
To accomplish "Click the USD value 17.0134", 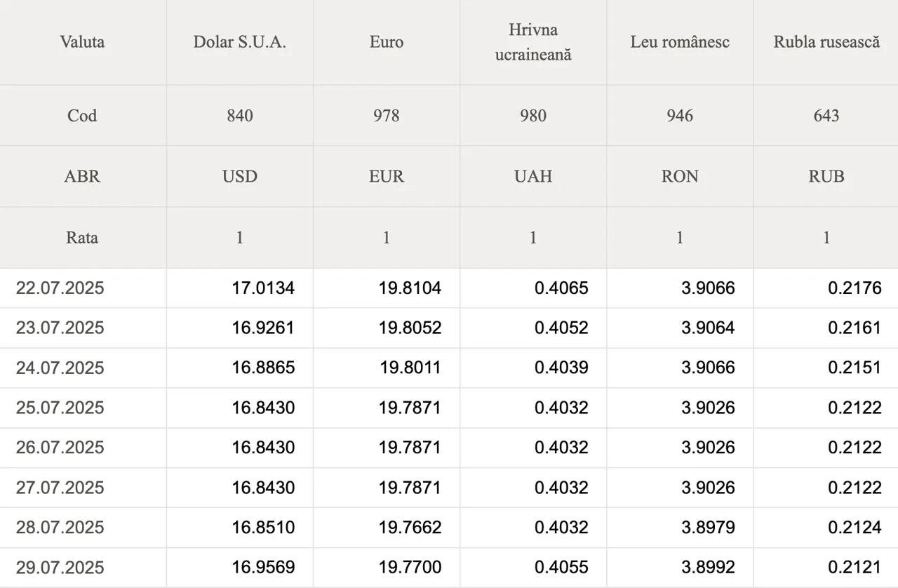I will [263, 288].
